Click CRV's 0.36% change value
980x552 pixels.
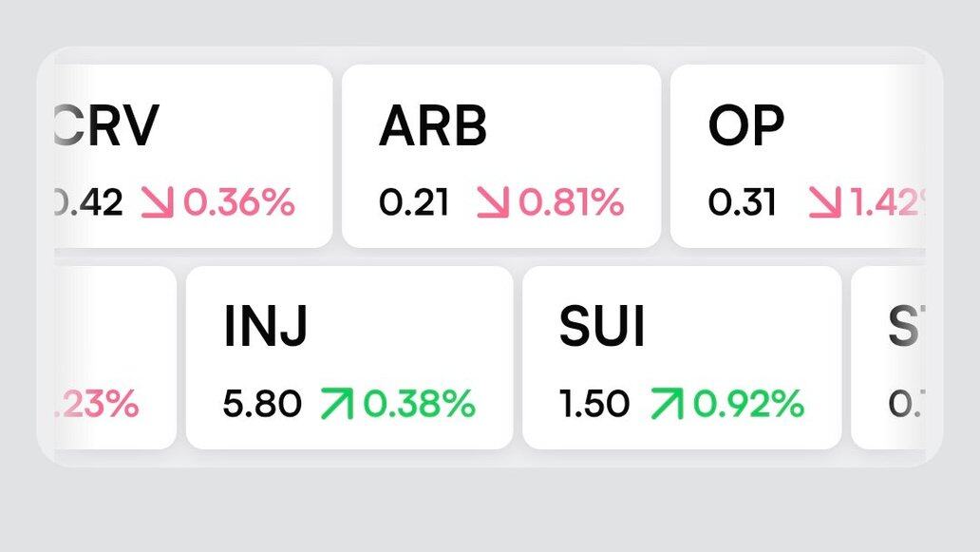coord(238,202)
